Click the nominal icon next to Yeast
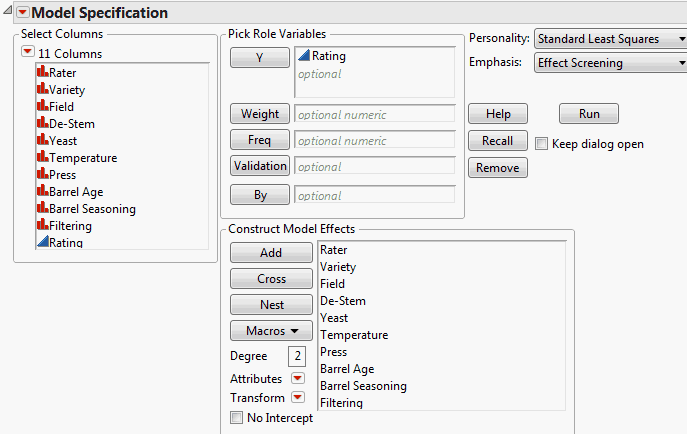Image resolution: width=687 pixels, height=434 pixels. pos(42,141)
